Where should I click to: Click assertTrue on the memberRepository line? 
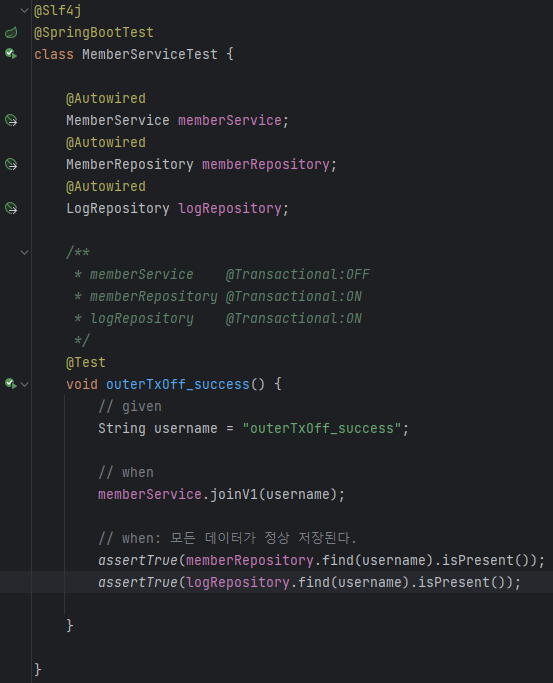point(138,560)
